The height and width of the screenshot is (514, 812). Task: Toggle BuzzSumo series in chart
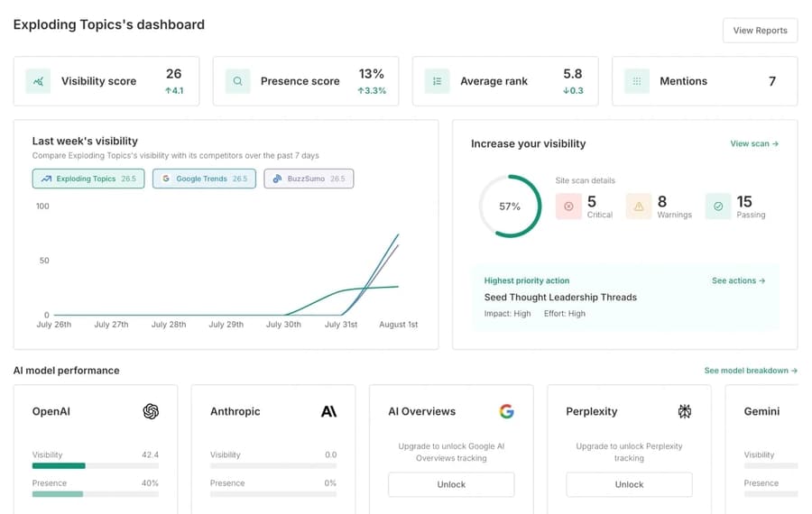coord(309,179)
